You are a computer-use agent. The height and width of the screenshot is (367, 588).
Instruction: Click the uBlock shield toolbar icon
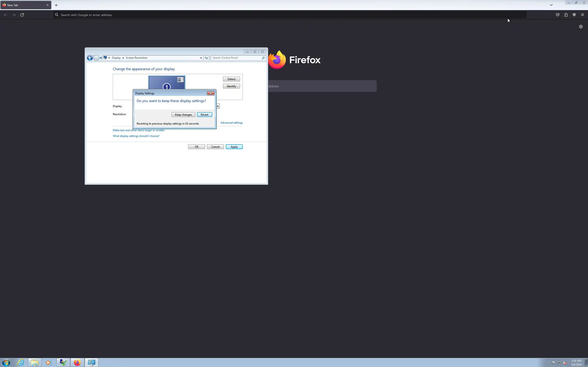pyautogui.click(x=574, y=15)
